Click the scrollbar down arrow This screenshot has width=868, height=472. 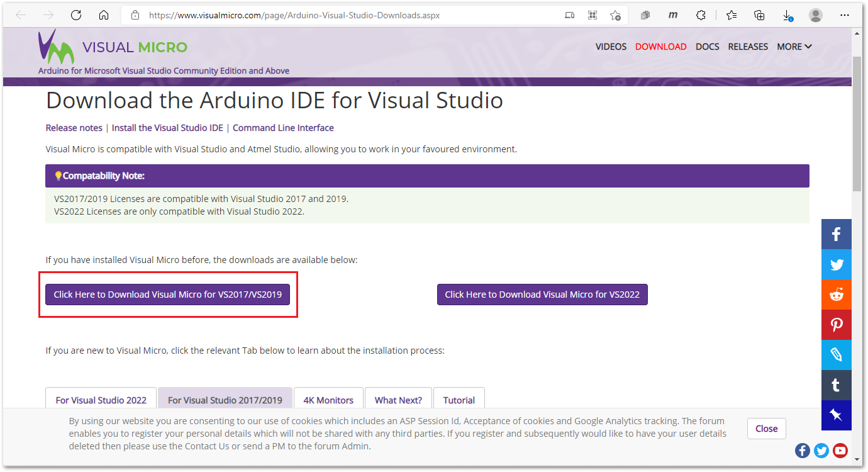click(x=857, y=461)
